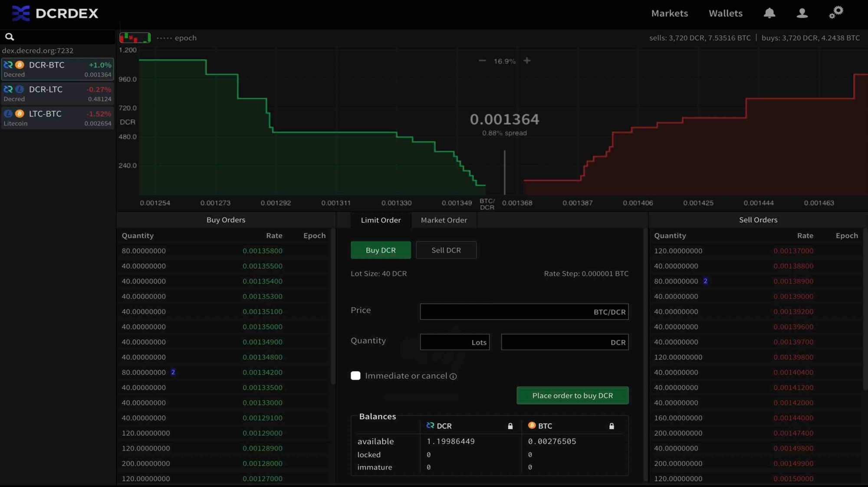Click available BTC balance 0.00276505

[x=552, y=441]
